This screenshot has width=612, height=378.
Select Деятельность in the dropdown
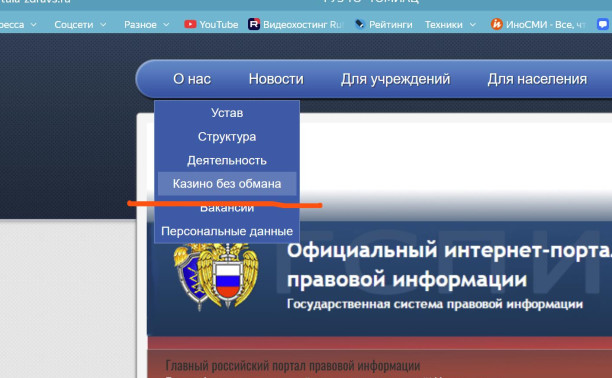227,160
